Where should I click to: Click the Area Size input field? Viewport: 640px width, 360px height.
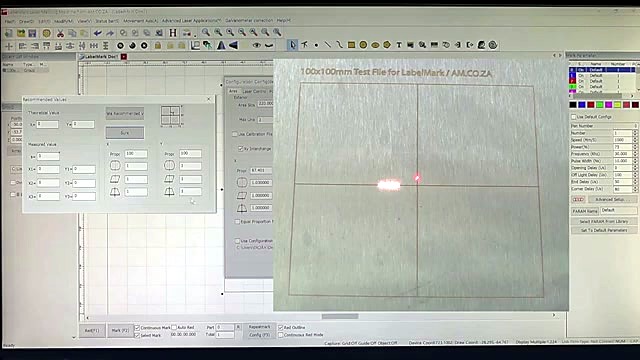click(265, 104)
